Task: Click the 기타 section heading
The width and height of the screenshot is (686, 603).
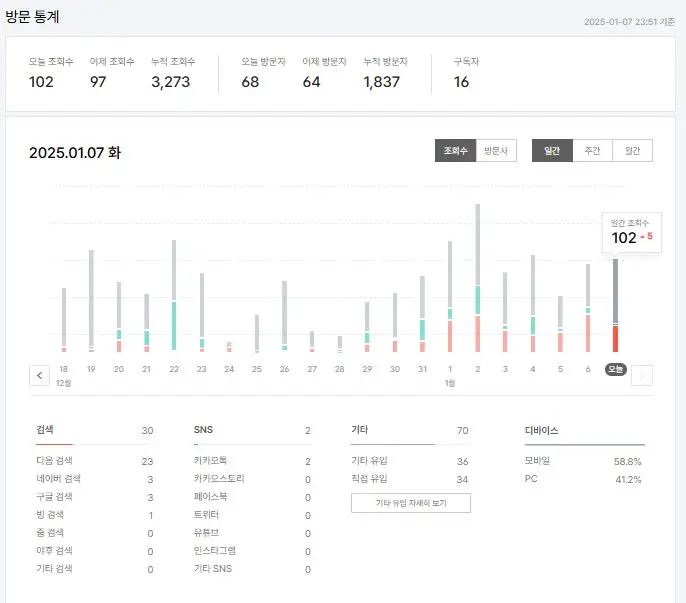Action: [x=360, y=430]
